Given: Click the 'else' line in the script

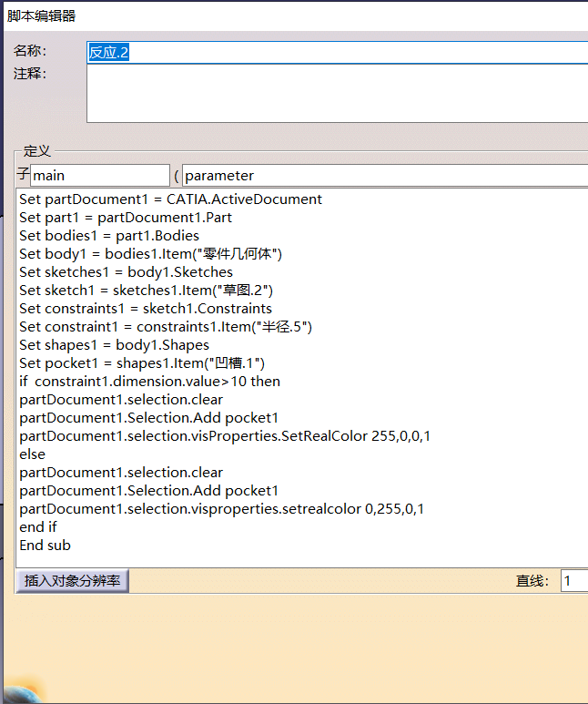Looking at the screenshot, I should tap(33, 454).
